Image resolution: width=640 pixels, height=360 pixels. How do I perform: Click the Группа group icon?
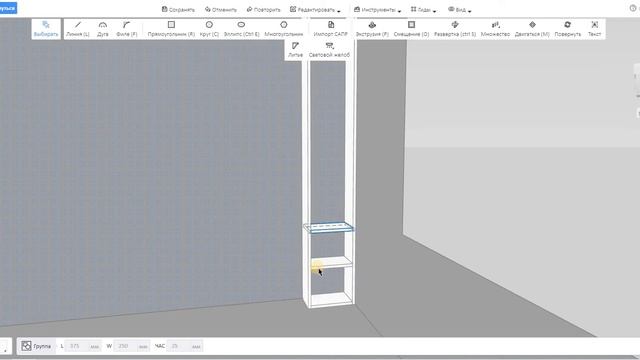click(26, 346)
